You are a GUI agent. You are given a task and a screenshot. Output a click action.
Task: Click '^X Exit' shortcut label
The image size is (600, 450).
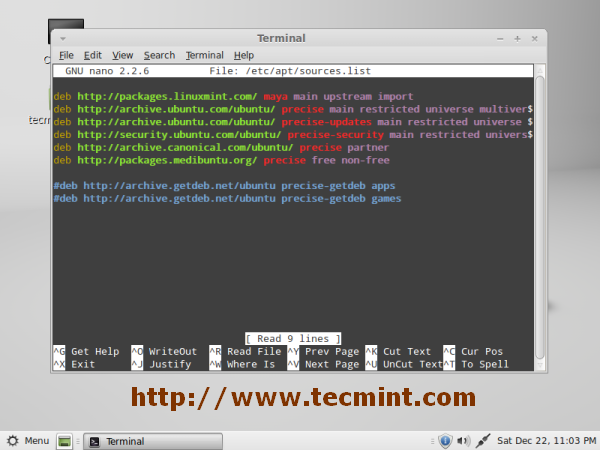click(74, 364)
